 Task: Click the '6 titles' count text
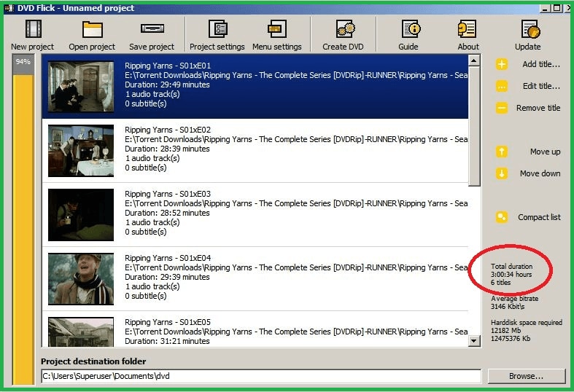pos(501,282)
